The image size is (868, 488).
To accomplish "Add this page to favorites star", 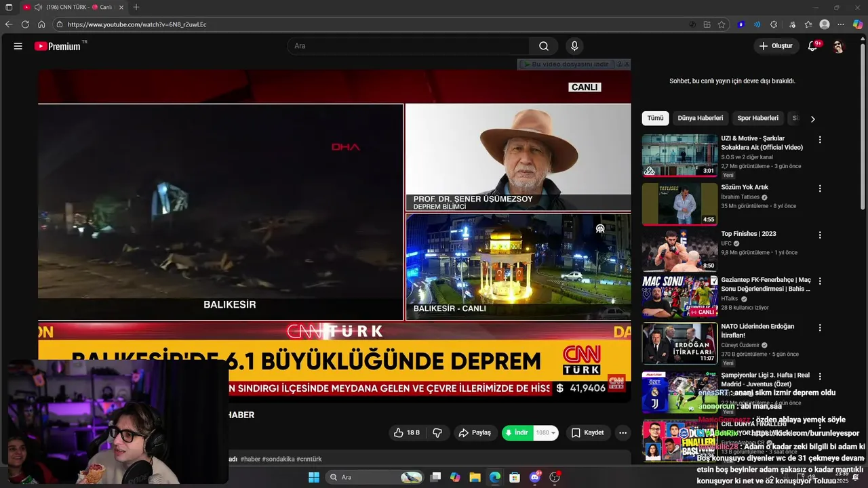I will (x=722, y=24).
